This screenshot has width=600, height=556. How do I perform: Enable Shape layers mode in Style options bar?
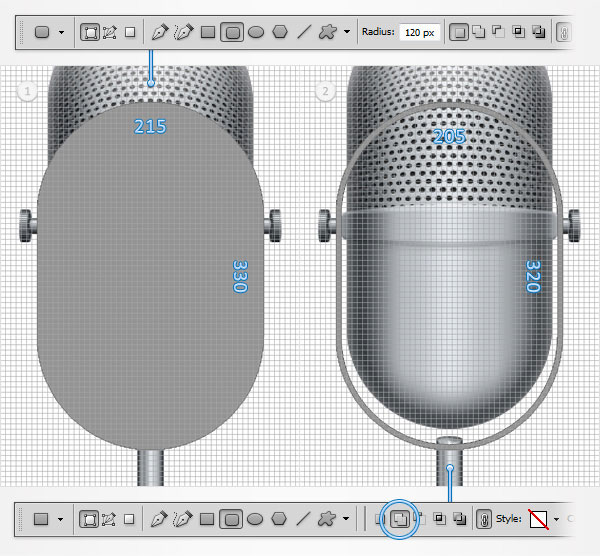[x=89, y=519]
